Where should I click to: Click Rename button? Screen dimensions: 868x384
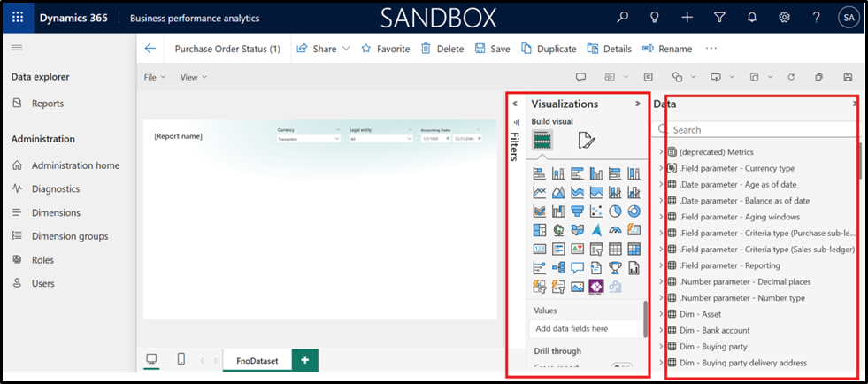click(667, 49)
